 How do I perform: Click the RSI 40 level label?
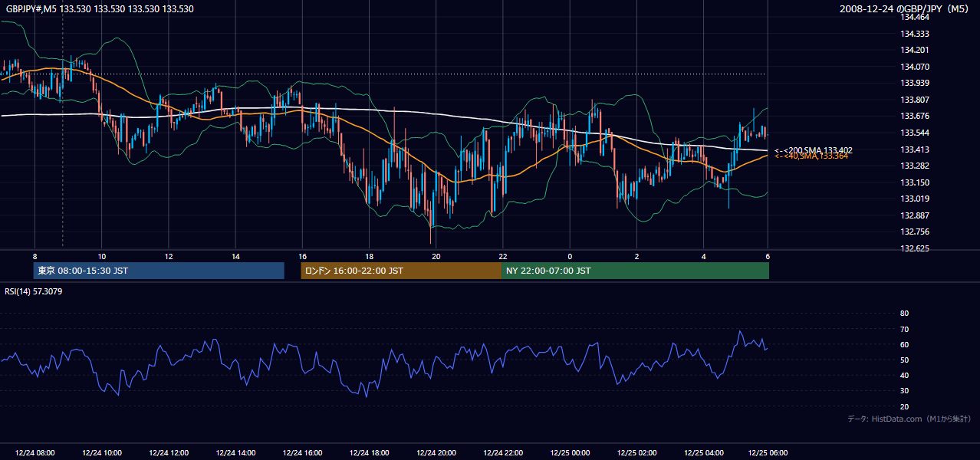coord(904,376)
